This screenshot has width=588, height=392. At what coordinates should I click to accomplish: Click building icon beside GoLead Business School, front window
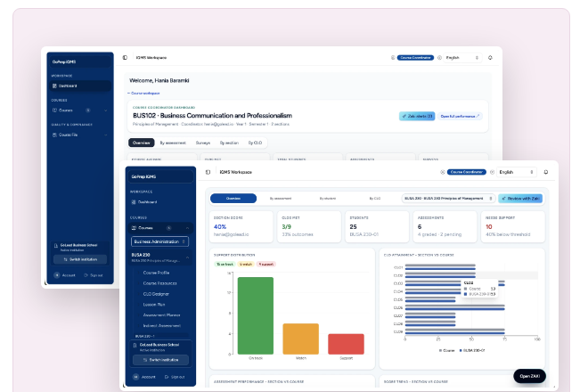pos(135,345)
